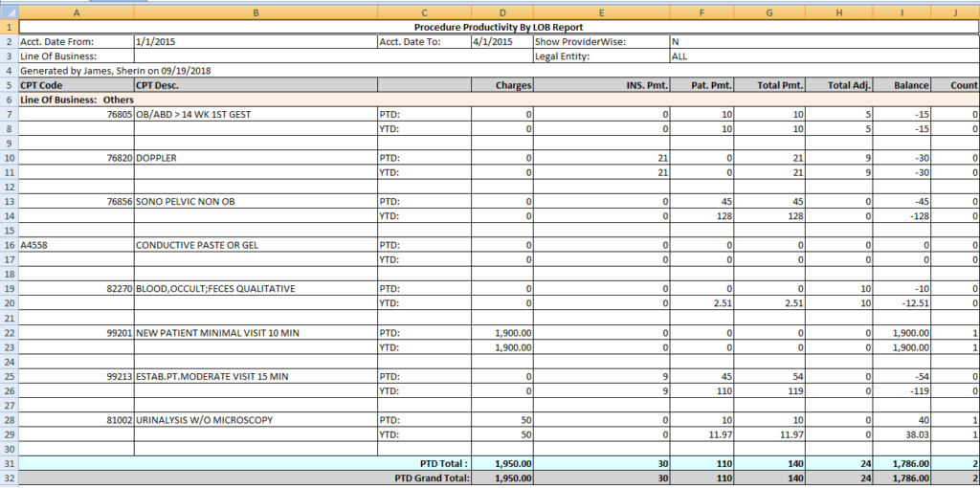Click OB/ABD > 14 WK 1ST GEST cell
This screenshot has width=980, height=488.
(256, 115)
